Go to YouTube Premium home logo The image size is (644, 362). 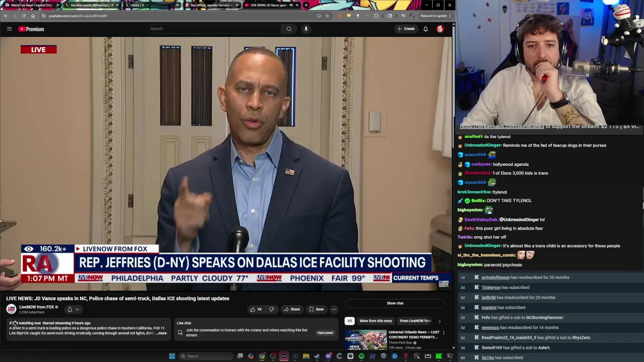click(31, 29)
